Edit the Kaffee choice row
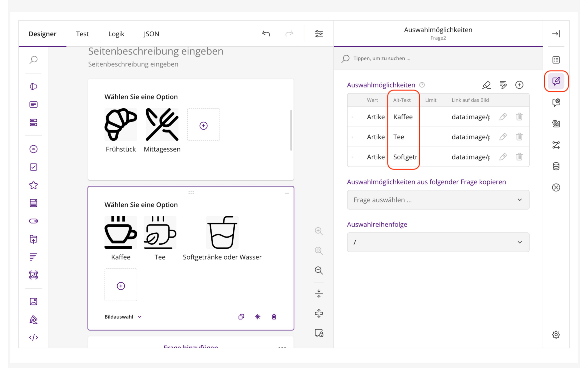This screenshot has width=588, height=368. point(503,117)
